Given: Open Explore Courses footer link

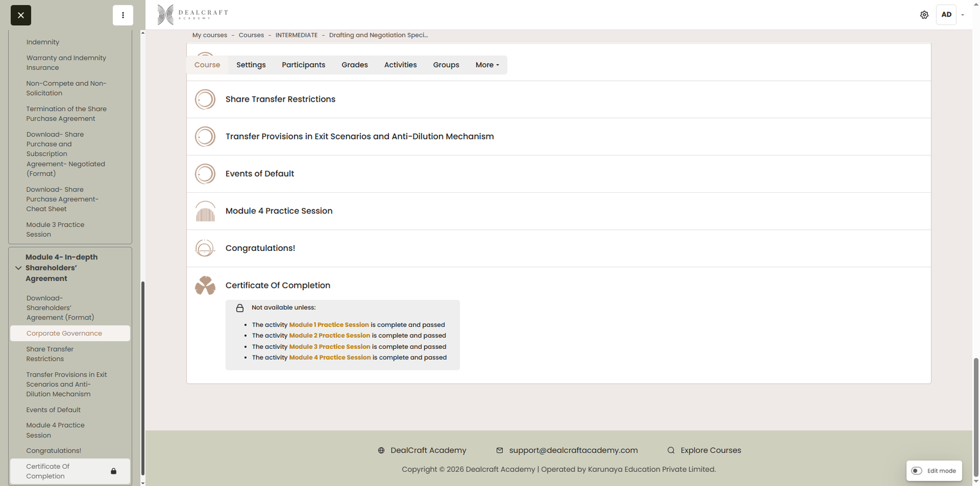Looking at the screenshot, I should (710, 450).
